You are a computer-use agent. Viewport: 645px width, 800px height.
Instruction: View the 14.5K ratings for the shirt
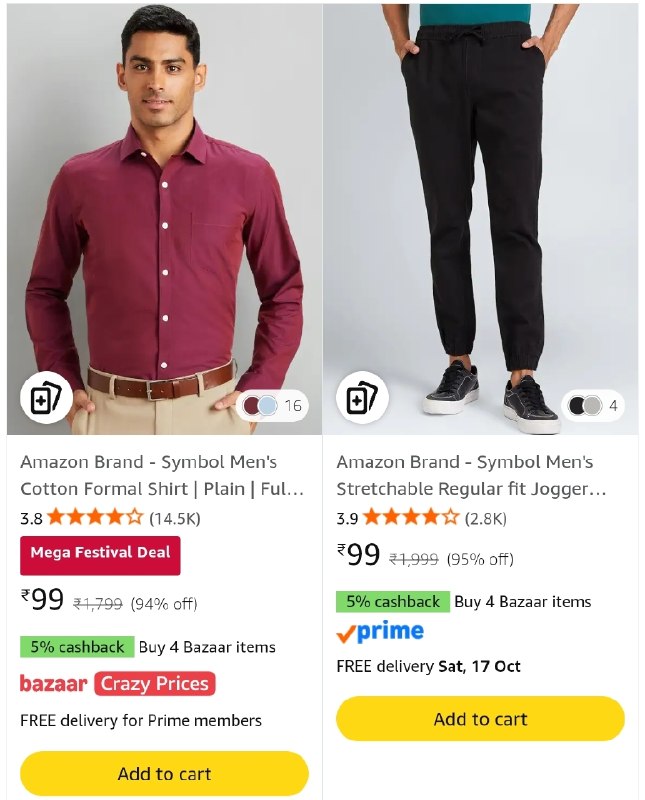175,518
